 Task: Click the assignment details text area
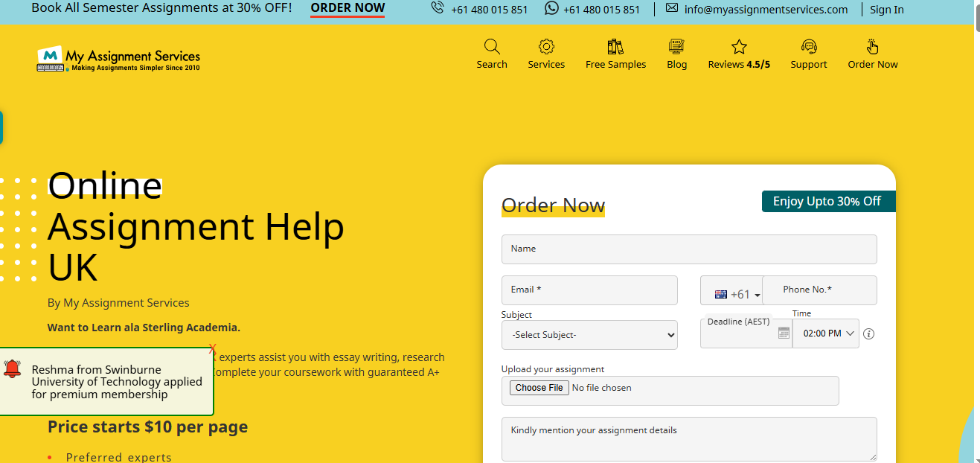click(688, 439)
